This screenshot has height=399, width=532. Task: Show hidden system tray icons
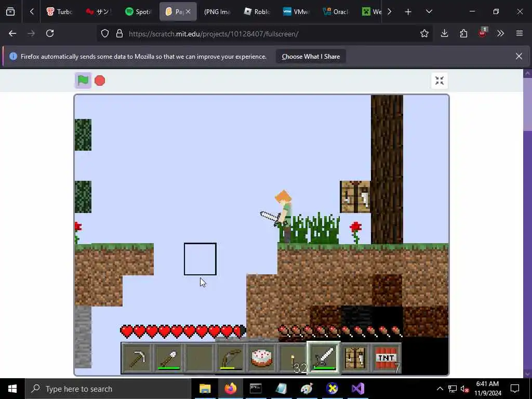(x=440, y=389)
